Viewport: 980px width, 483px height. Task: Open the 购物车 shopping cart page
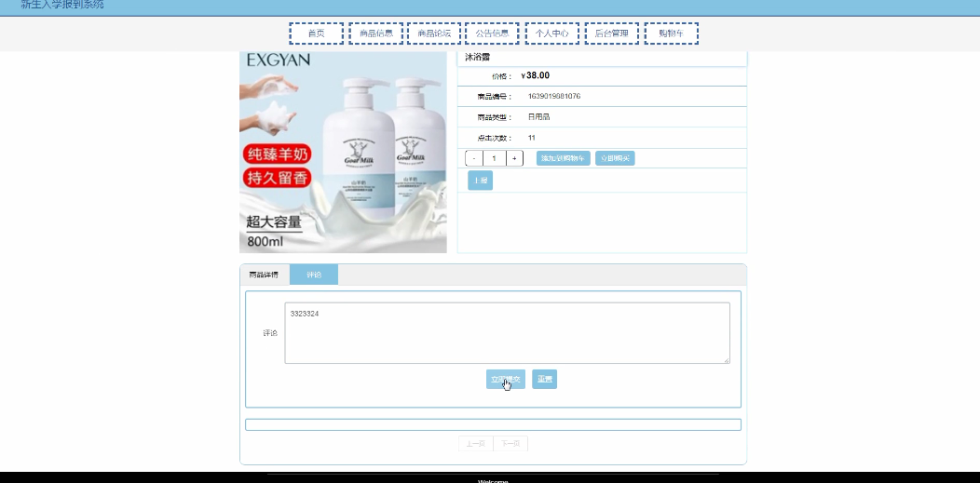point(672,34)
